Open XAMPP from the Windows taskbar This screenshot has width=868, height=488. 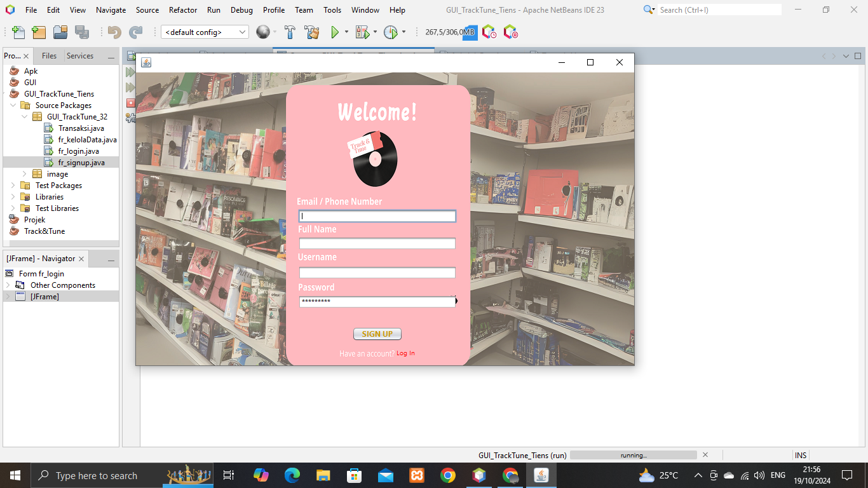417,475
